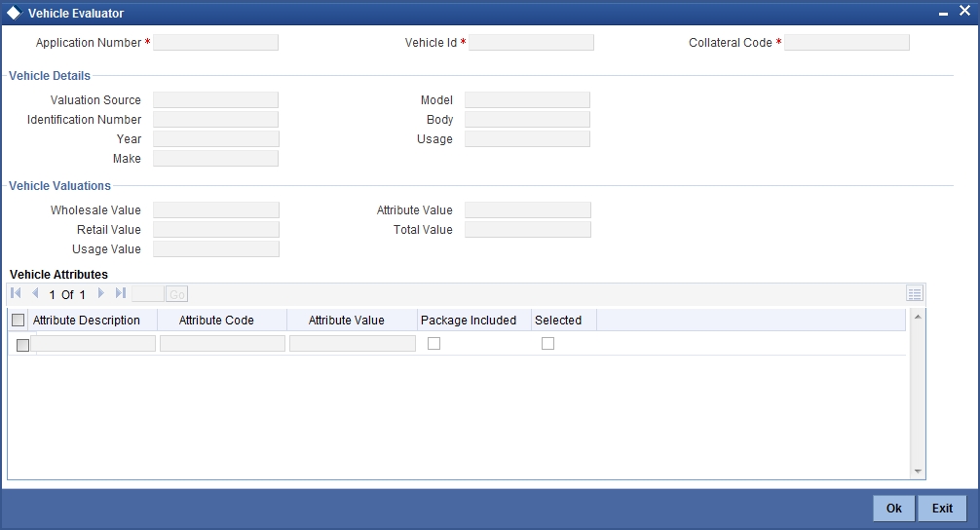Open single record view icon
The image size is (980, 530).
(915, 293)
